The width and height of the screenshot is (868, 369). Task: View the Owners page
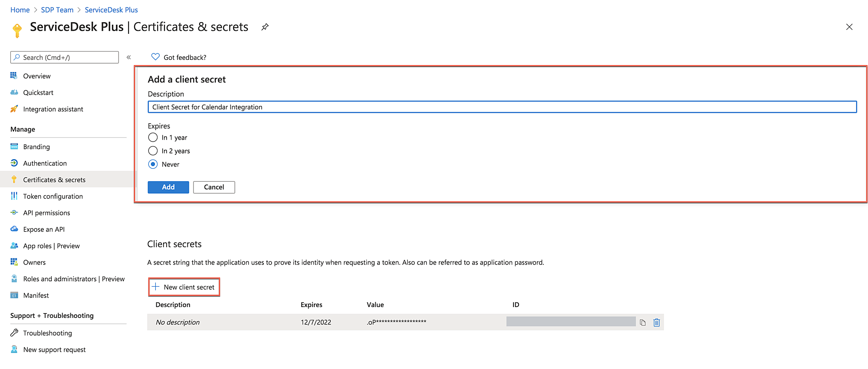click(34, 262)
